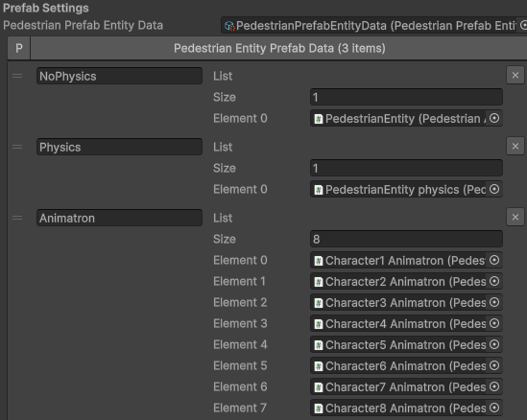527x420 pixels.
Task: Remove the NoPhysics item with X button
Action: 515,75
